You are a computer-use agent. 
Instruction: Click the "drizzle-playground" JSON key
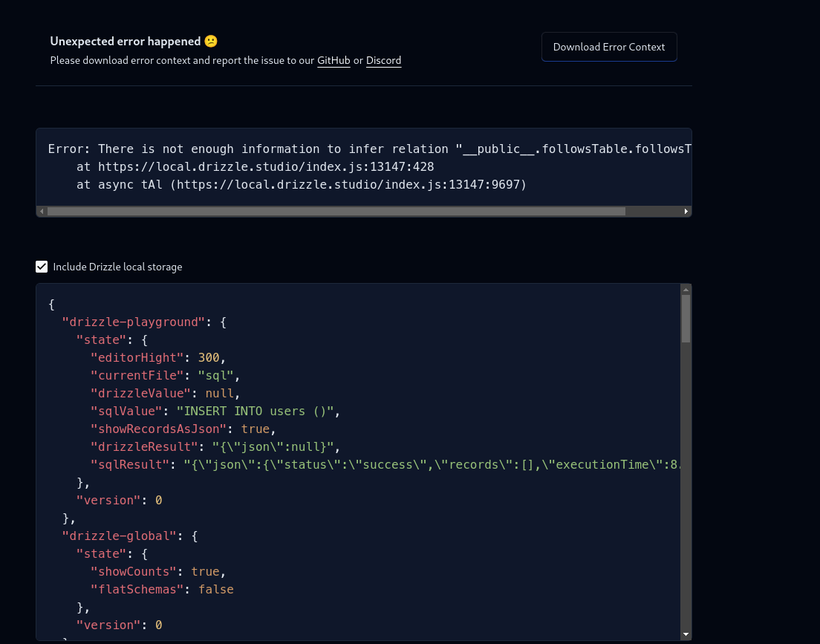pos(134,322)
